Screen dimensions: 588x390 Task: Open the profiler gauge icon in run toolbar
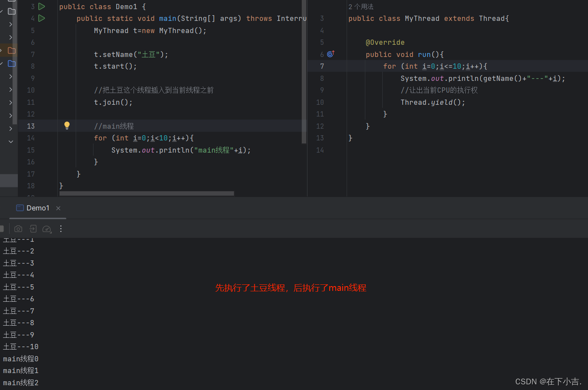coord(47,229)
